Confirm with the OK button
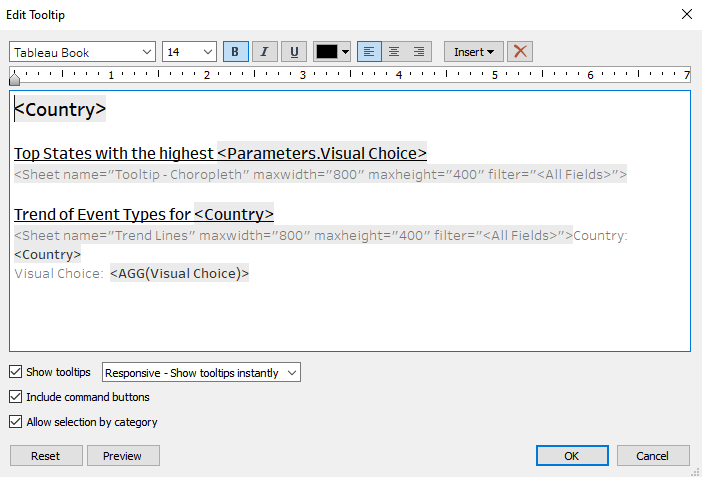Screen dimensions: 702x477 (x=572, y=456)
